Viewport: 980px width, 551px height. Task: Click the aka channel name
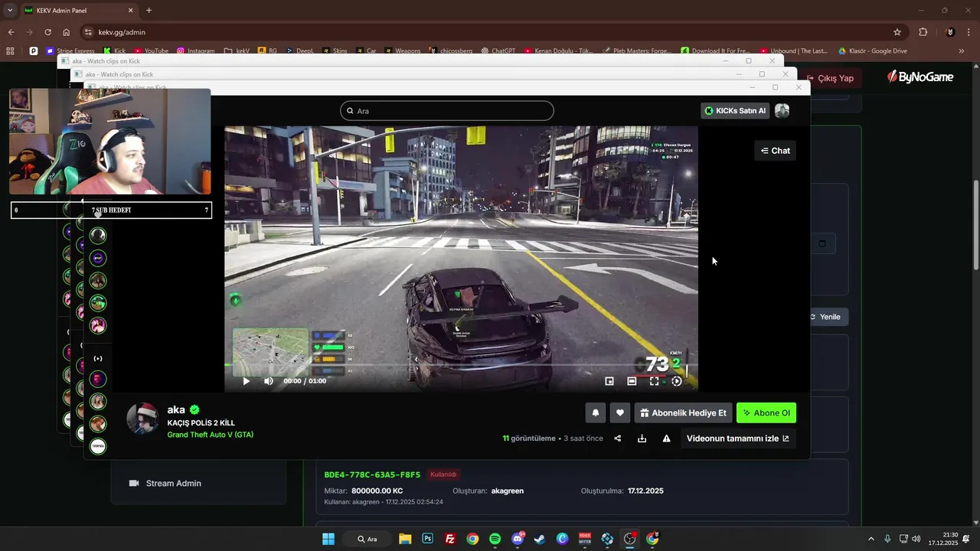tap(176, 409)
